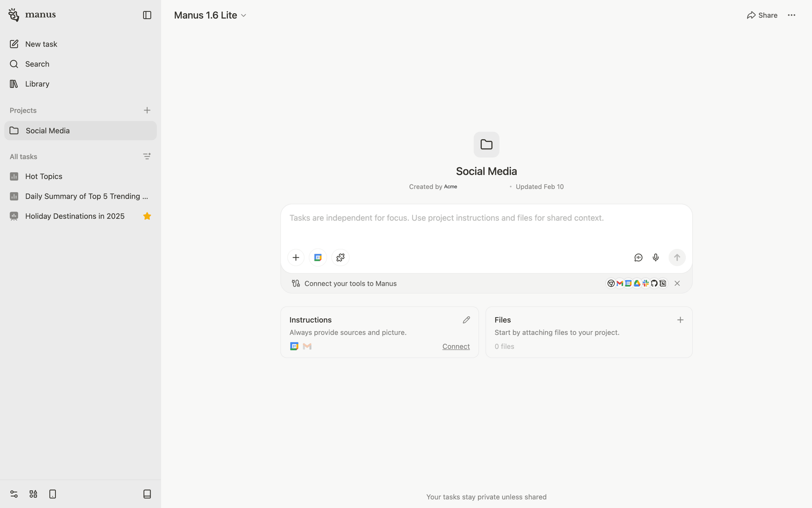Click the send arrow button
The width and height of the screenshot is (812, 508).
[677, 257]
